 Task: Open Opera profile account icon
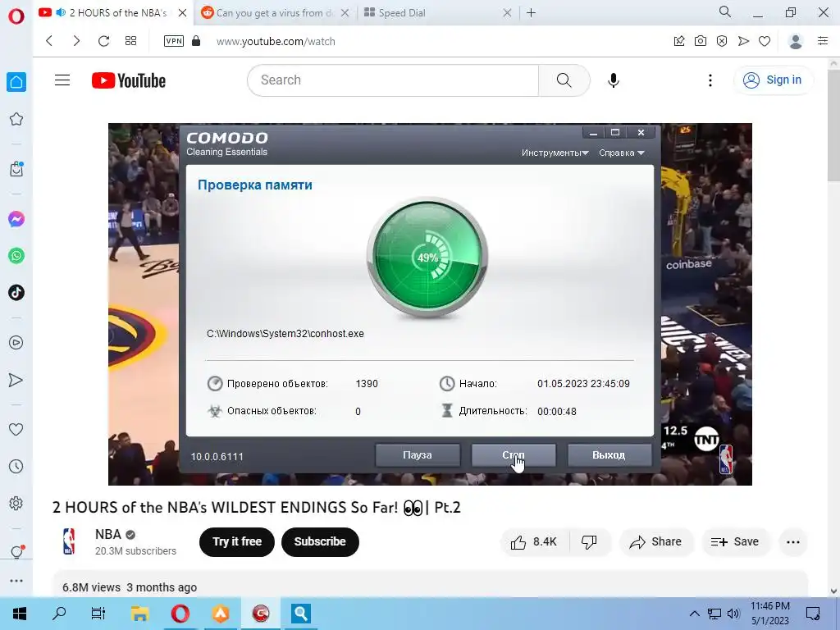coord(796,41)
